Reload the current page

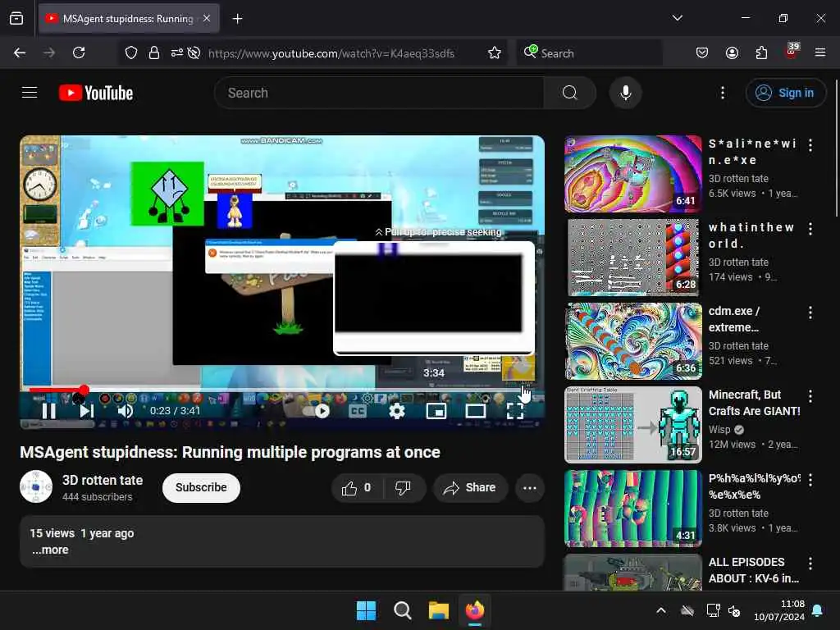pos(79,52)
